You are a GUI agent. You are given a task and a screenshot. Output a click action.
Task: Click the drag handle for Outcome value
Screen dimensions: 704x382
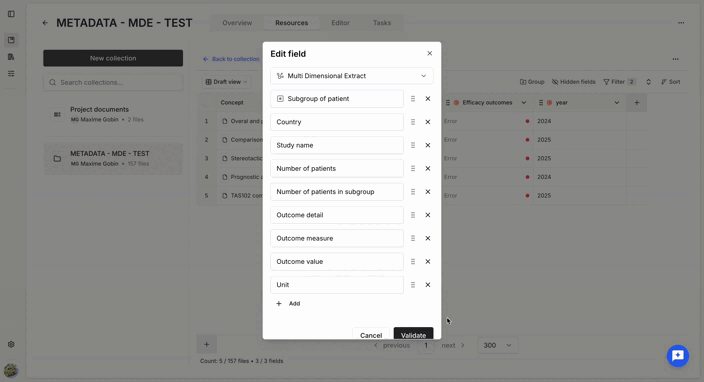click(413, 262)
